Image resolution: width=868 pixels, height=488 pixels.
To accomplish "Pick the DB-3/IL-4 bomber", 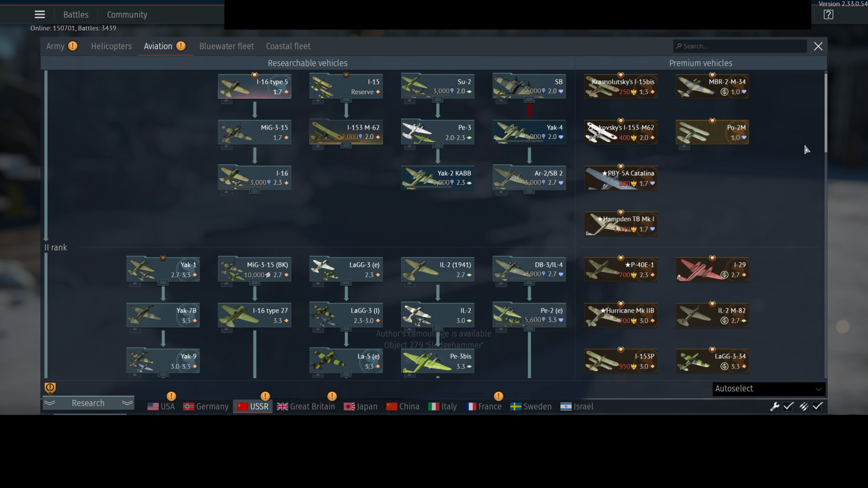I will (529, 270).
